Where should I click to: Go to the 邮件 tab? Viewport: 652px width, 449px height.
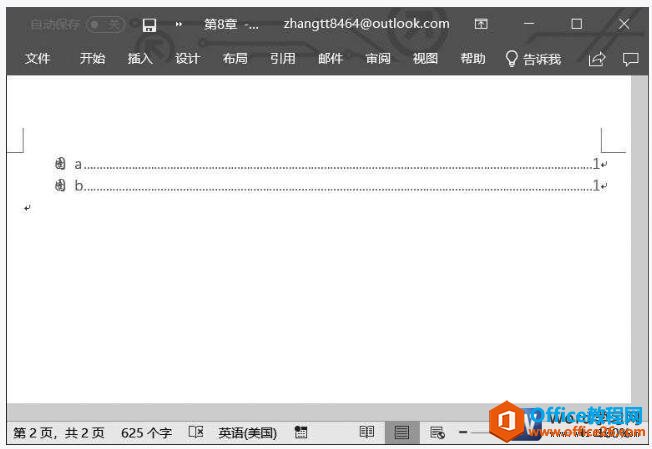click(x=331, y=58)
